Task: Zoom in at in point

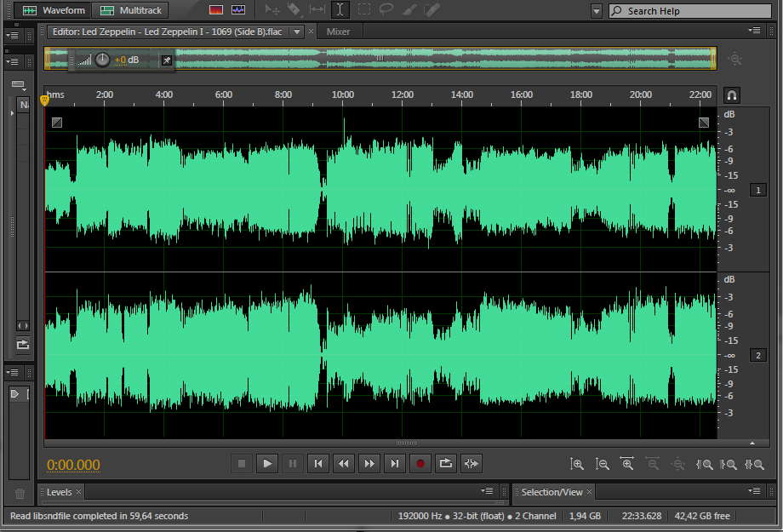Action: [x=704, y=465]
